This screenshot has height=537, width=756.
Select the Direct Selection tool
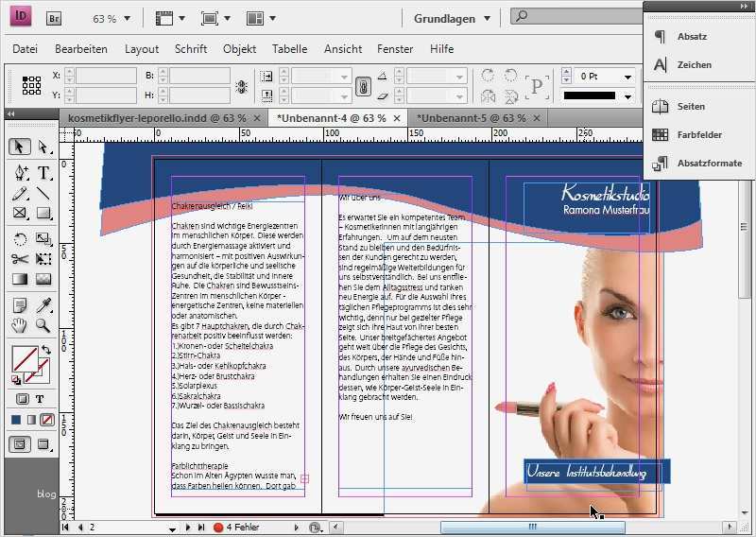[x=43, y=147]
